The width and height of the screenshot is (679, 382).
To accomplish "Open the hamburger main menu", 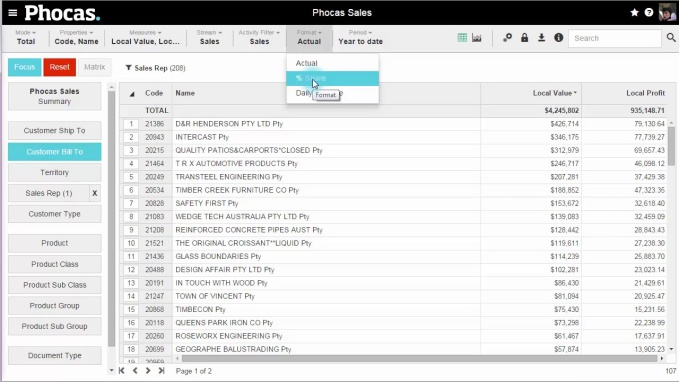I will 13,13.
